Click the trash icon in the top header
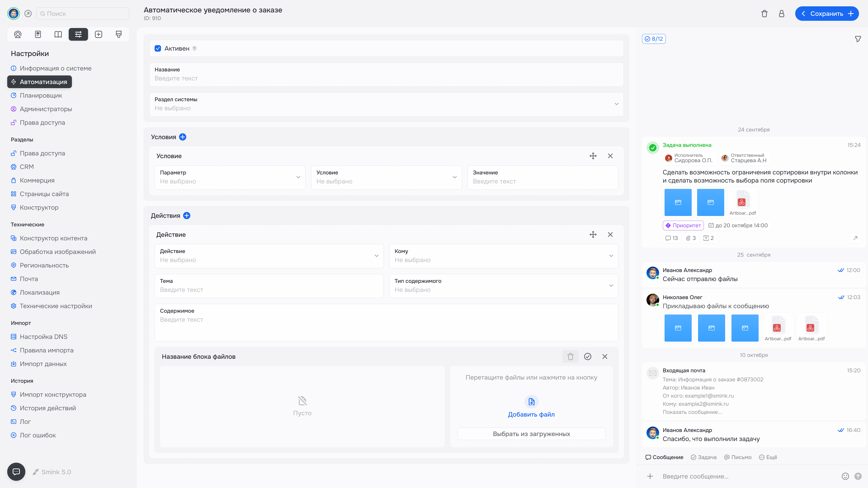Image resolution: width=868 pixels, height=488 pixels. [764, 14]
